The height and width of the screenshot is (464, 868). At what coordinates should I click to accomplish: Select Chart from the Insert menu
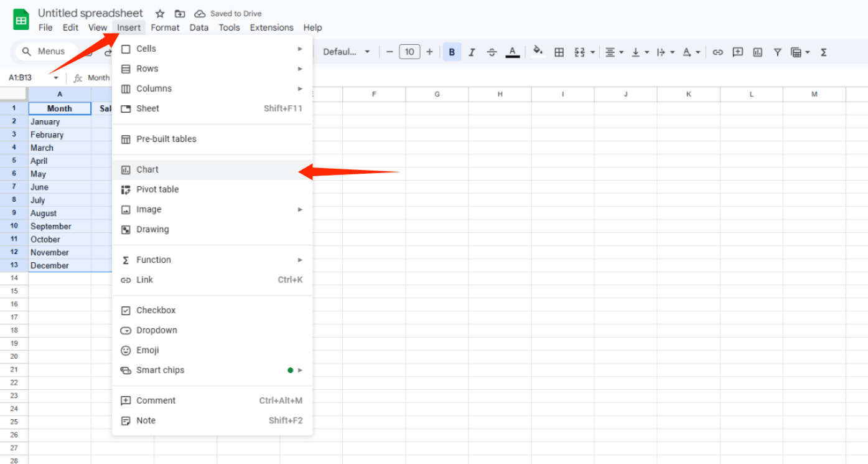pos(148,169)
